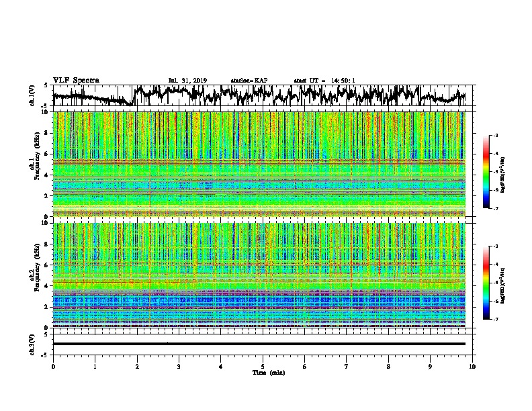
Task: Select the "Time (min)" x-axis title
Action: (269, 373)
